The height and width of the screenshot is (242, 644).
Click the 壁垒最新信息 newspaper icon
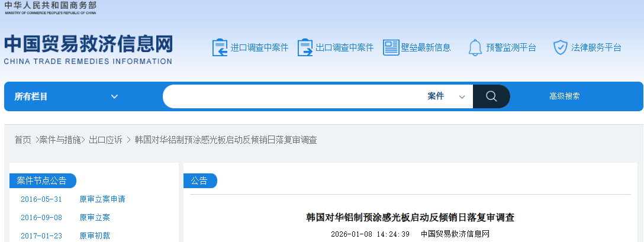pos(391,47)
